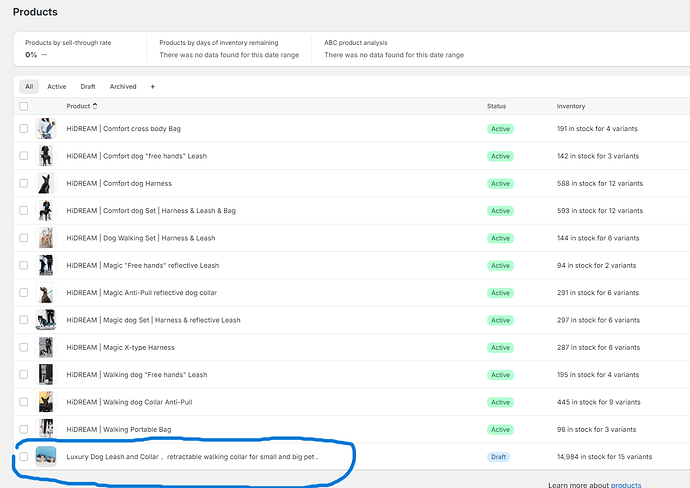
Task: Click the Dog Walking Set product thumbnail
Action: click(x=46, y=238)
